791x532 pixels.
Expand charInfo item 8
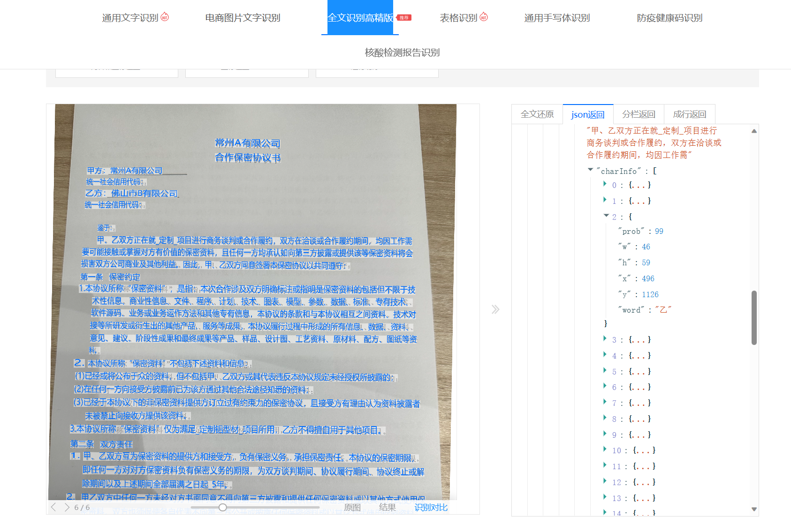click(x=605, y=418)
